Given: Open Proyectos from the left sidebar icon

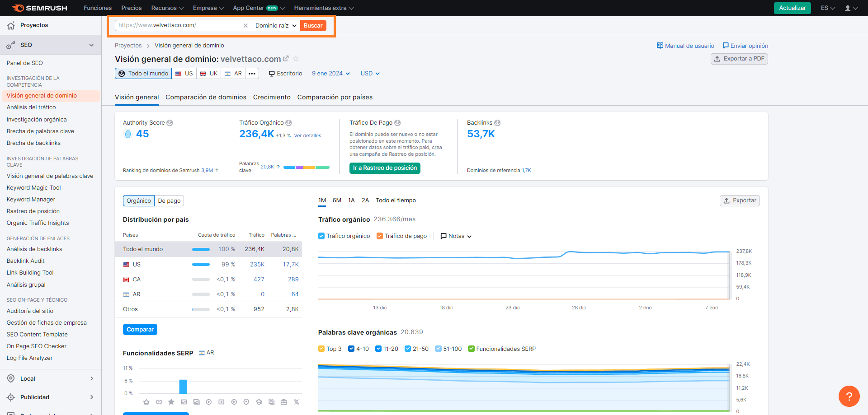Looking at the screenshot, I should tap(10, 26).
